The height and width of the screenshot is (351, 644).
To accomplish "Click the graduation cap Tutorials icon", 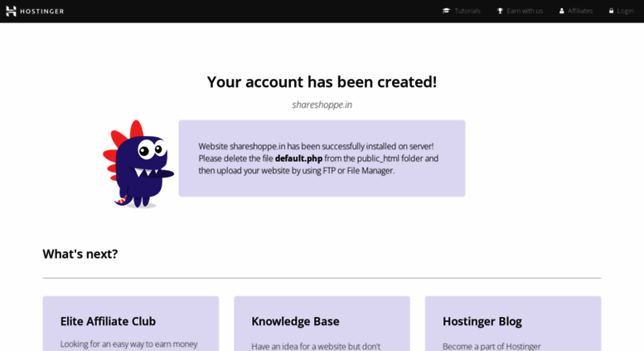I will (x=446, y=11).
